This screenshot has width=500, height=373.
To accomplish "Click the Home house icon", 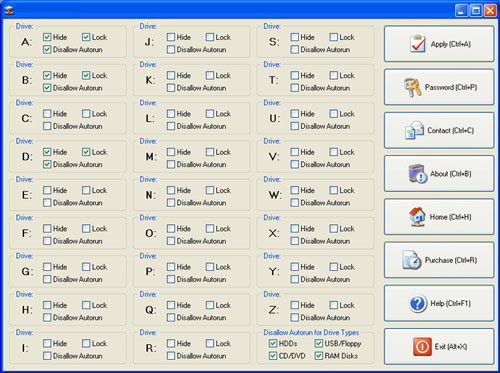I will point(417,217).
